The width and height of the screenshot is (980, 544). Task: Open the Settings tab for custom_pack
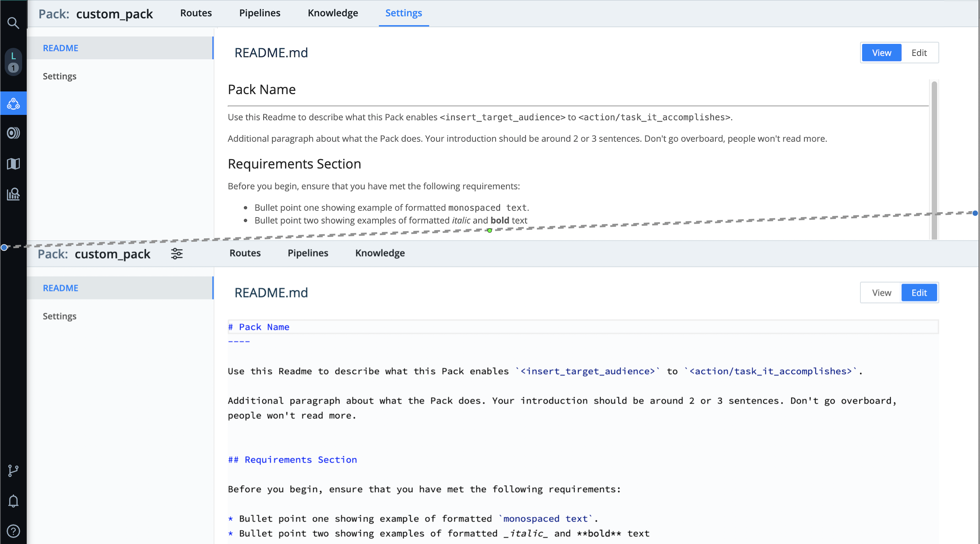404,13
